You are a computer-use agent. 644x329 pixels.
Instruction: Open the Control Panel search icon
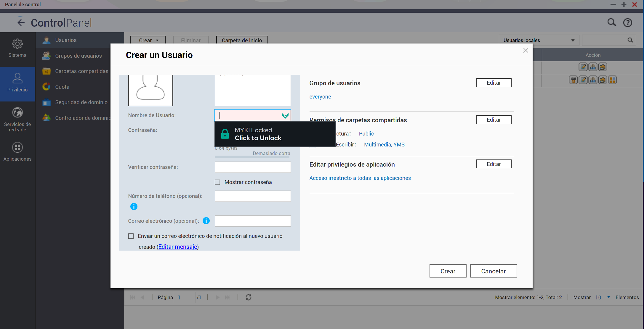611,22
